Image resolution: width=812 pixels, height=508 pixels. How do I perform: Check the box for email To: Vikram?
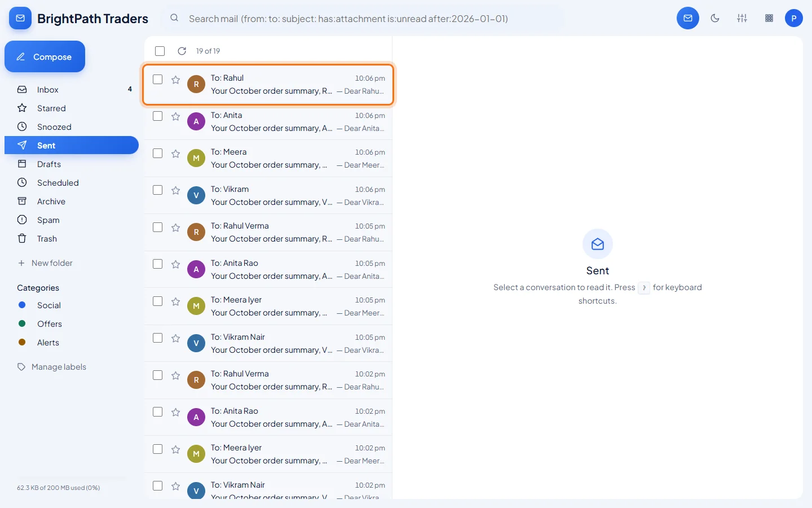point(158,190)
